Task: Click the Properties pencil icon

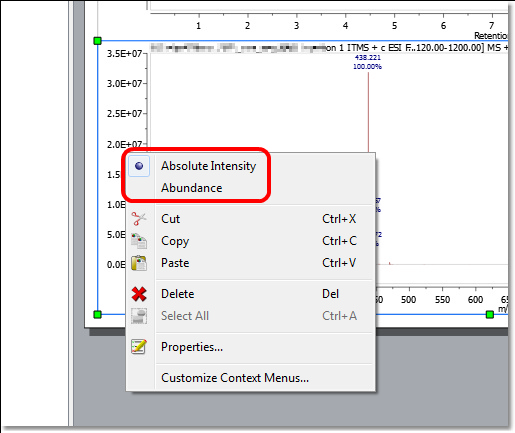Action: (139, 347)
